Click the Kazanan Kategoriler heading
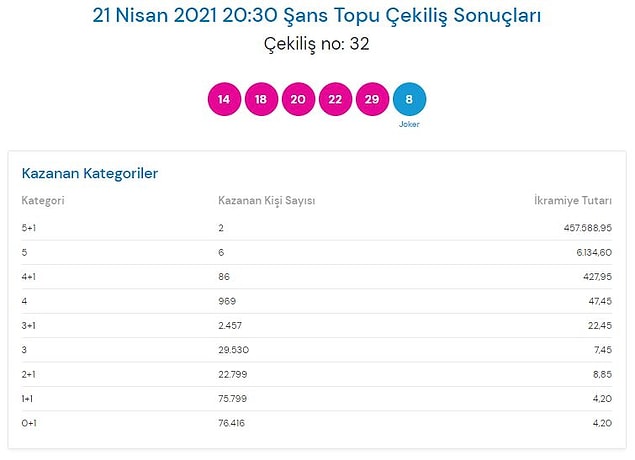Screen dimensions: 635x460 pyautogui.click(x=90, y=173)
